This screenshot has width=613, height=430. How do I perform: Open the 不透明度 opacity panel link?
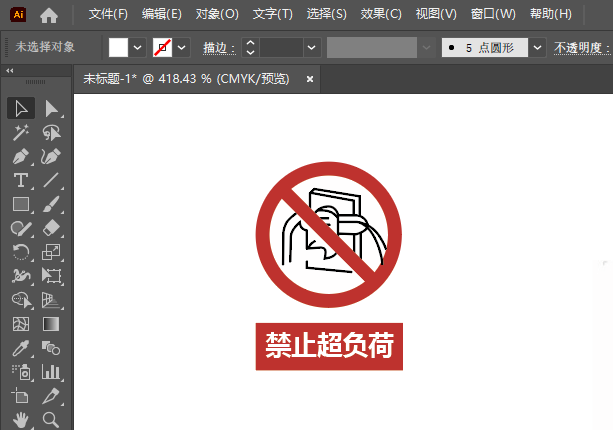[x=582, y=48]
